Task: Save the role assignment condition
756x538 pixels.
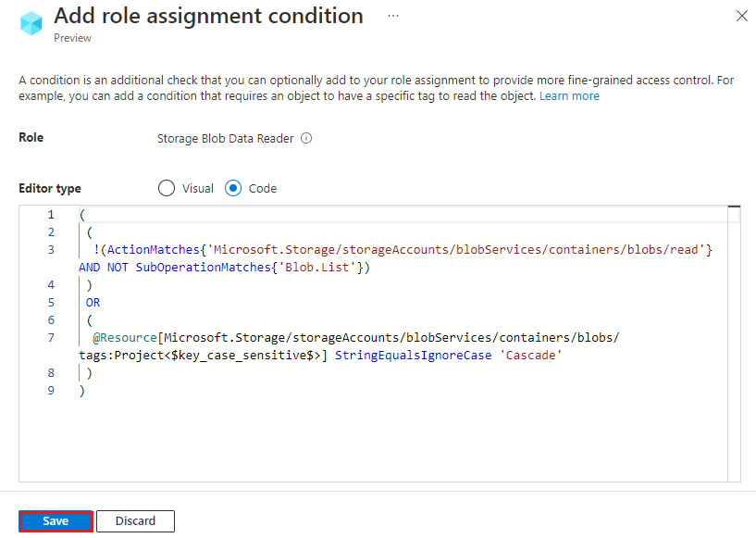Action: (55, 520)
